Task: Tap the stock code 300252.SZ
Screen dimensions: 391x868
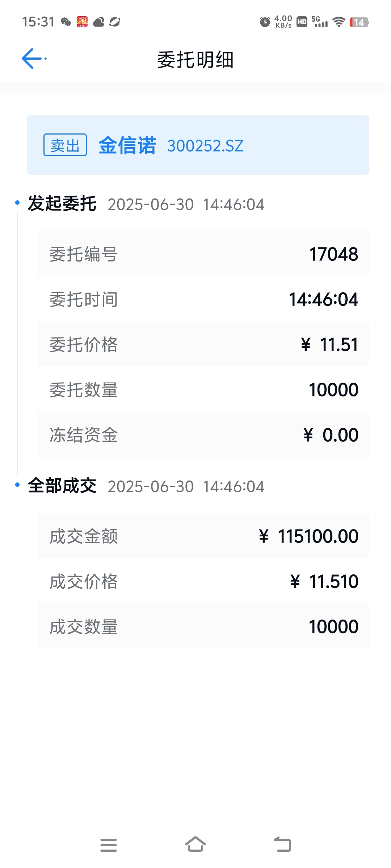Action: [205, 146]
